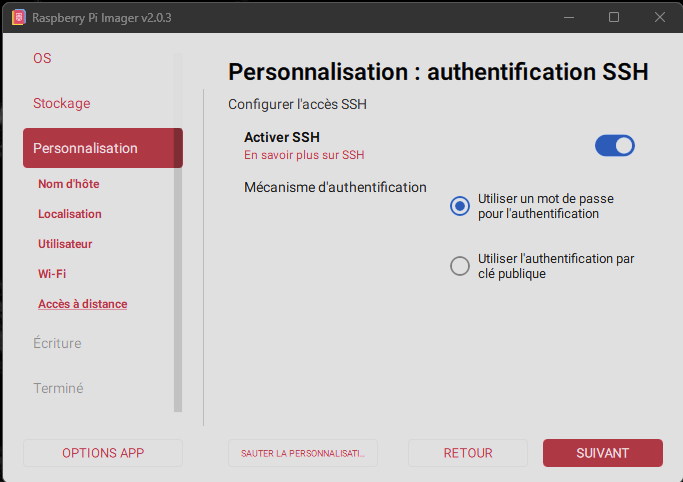This screenshot has height=482, width=683.
Task: Close the Raspberry Pi Imager window
Action: (660, 17)
